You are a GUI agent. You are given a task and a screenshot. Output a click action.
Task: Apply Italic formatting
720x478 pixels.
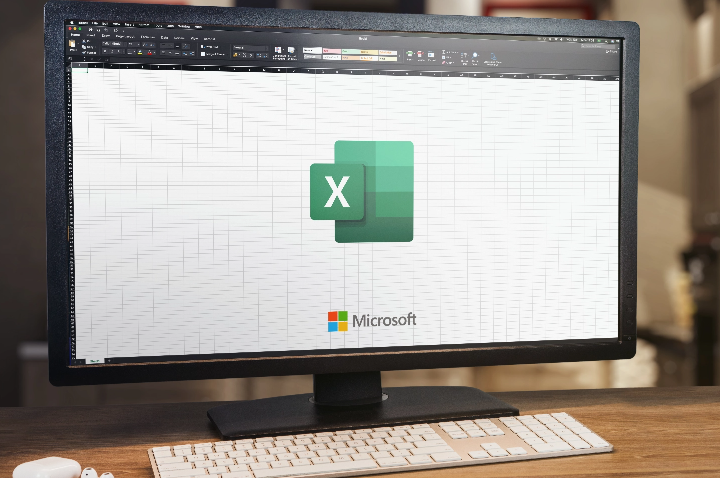112,51
